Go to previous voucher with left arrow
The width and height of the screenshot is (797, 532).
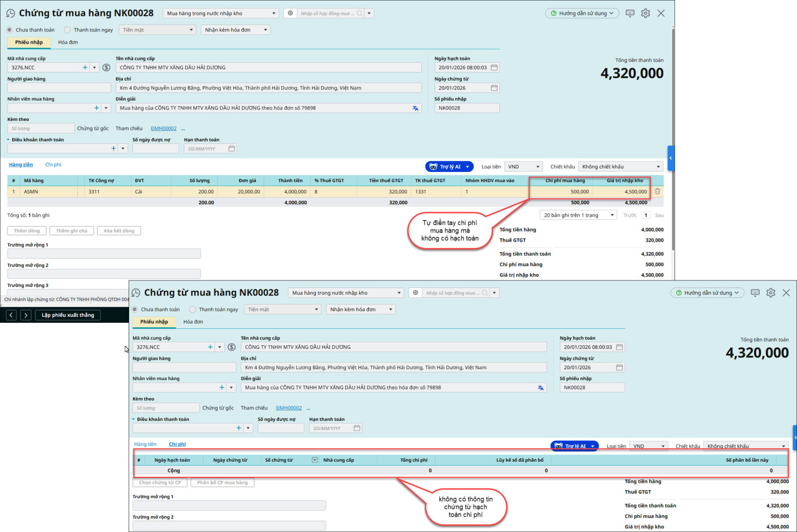pos(11,315)
